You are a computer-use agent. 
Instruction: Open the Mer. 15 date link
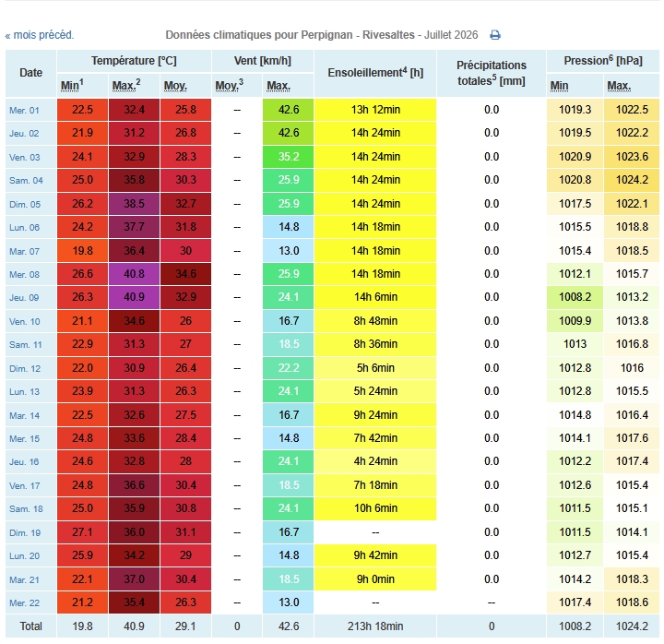pyautogui.click(x=24, y=439)
